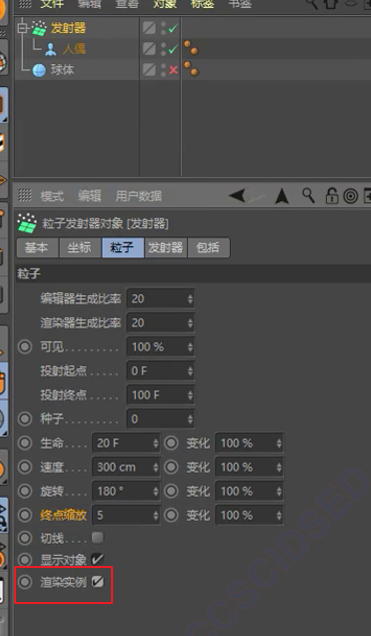
Task: Click the 生命 20 F stepper arrows
Action: coord(155,443)
